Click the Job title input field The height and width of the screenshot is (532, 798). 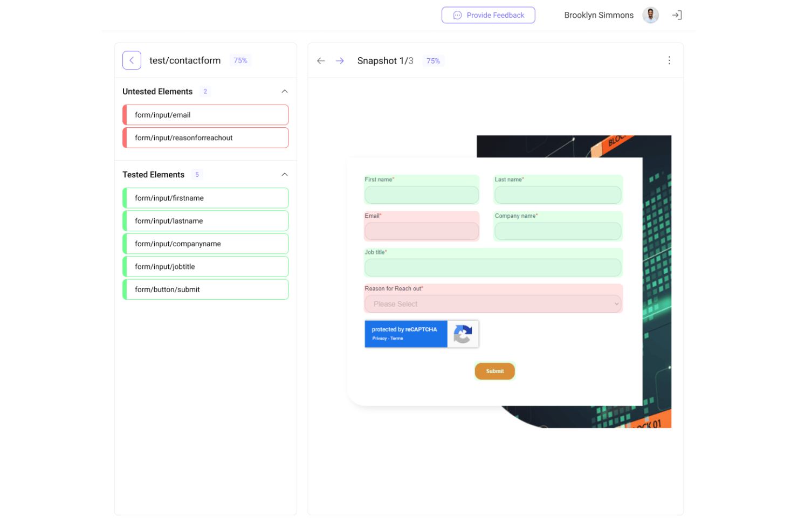(x=493, y=267)
